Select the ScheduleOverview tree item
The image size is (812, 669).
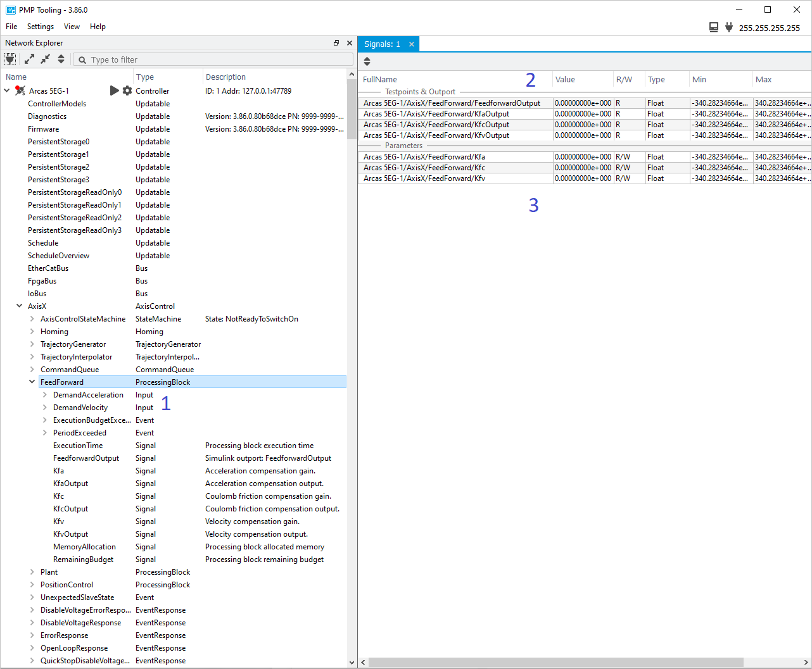[x=58, y=255]
